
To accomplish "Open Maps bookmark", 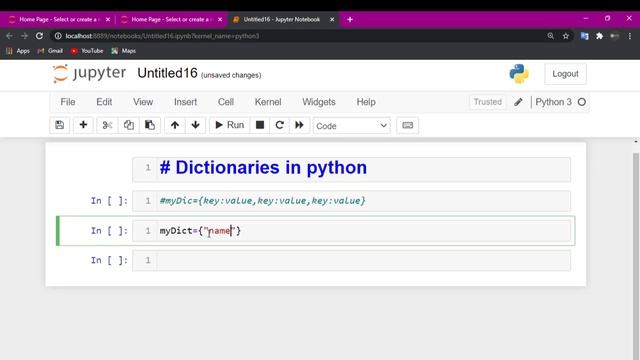I will pos(124,51).
